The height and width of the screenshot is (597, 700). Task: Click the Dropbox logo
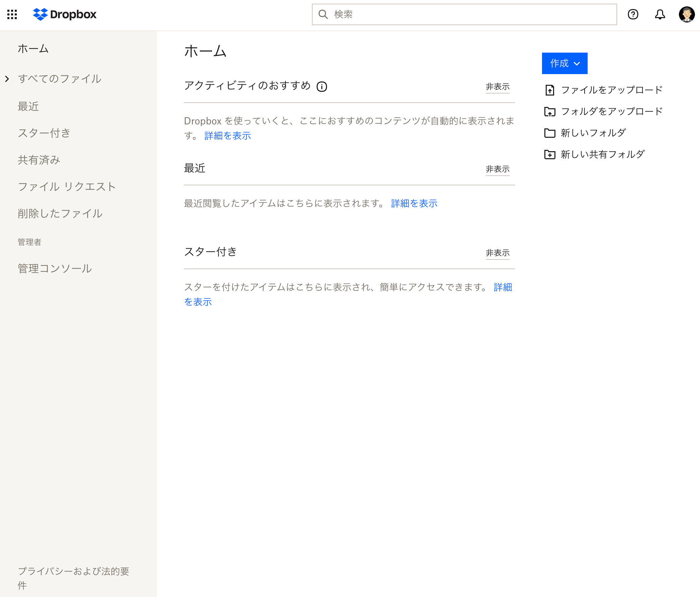coord(64,14)
